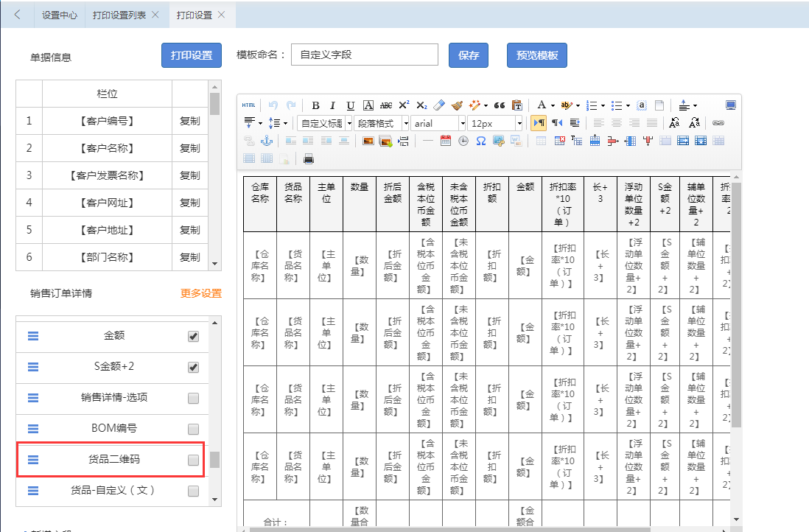Close the 打印设置列表 tab
The image size is (809, 532).
[x=155, y=15]
